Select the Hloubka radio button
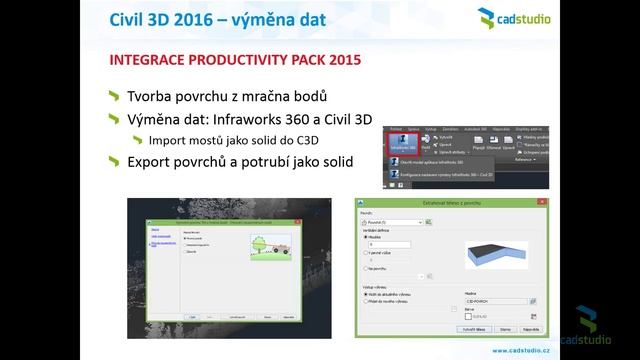Image resolution: width=640 pixels, height=360 pixels. click(366, 237)
